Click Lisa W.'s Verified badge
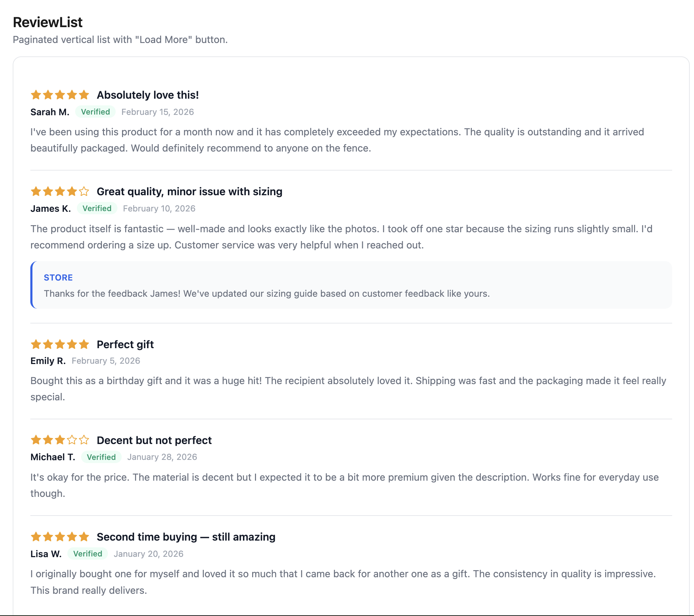The height and width of the screenshot is (616, 694). click(x=87, y=554)
